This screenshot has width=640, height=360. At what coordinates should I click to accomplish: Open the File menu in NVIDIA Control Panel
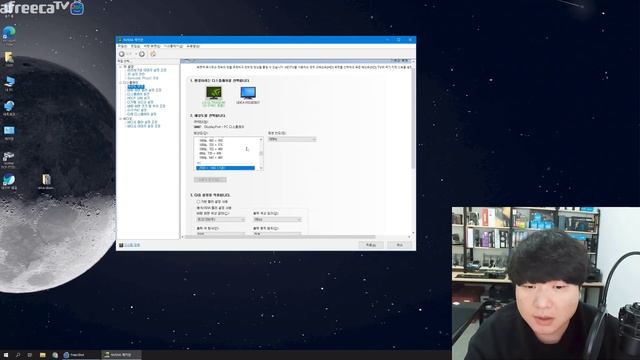[x=122, y=47]
